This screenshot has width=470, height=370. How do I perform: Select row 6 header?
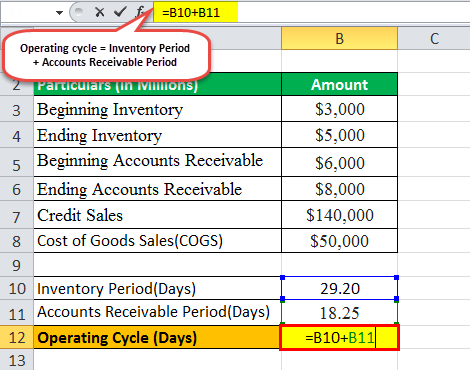17,189
